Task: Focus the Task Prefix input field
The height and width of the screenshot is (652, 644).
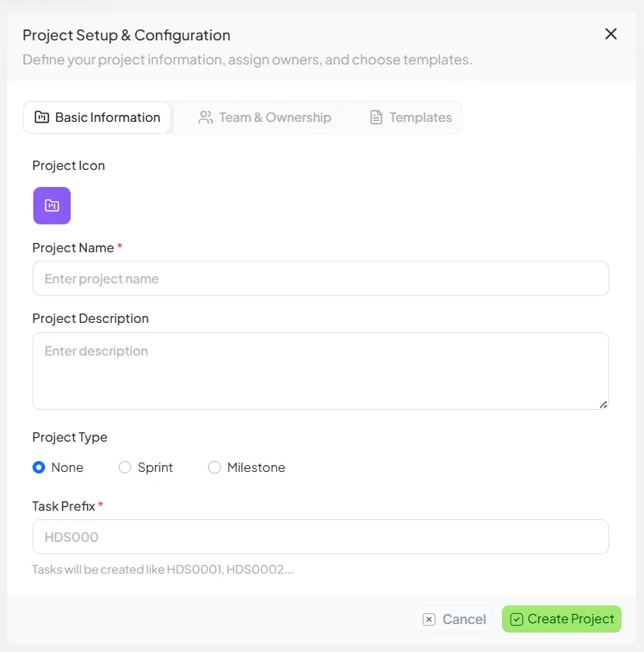Action: point(320,536)
